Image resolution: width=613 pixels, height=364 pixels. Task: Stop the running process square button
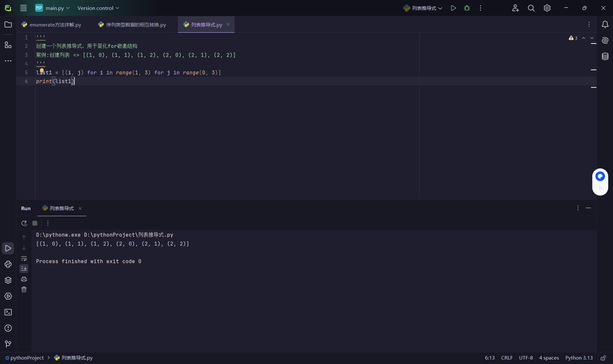coord(35,223)
